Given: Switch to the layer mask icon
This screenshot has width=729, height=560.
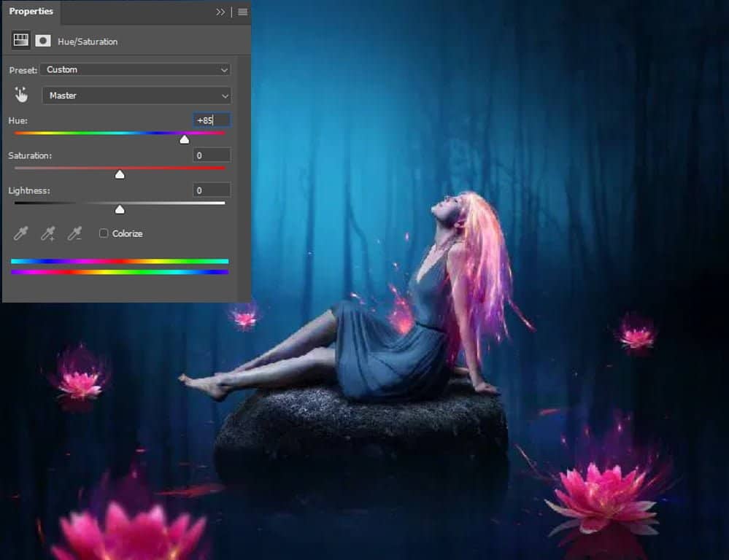Looking at the screenshot, I should pos(42,41).
